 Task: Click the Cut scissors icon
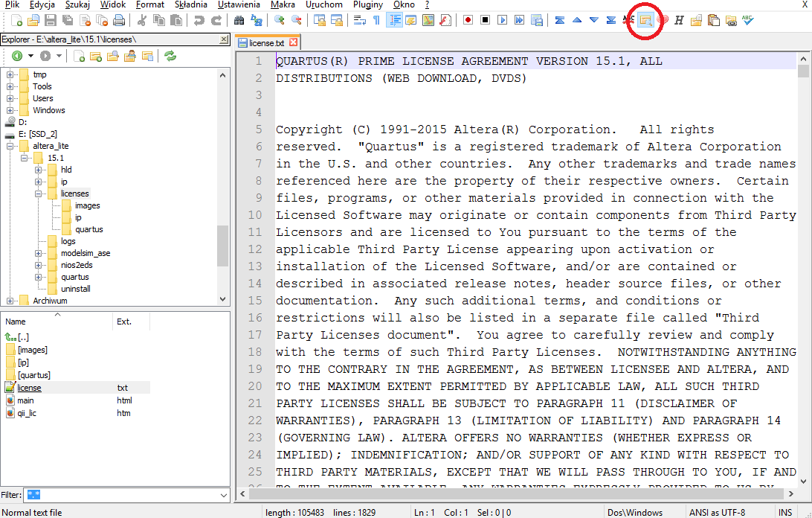141,21
